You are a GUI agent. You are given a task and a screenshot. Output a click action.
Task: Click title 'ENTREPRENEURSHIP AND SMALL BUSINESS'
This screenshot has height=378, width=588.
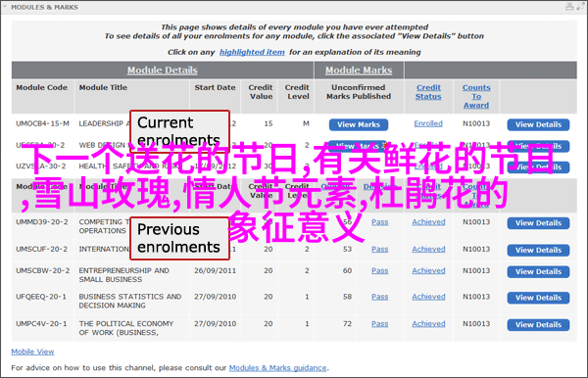tap(123, 275)
